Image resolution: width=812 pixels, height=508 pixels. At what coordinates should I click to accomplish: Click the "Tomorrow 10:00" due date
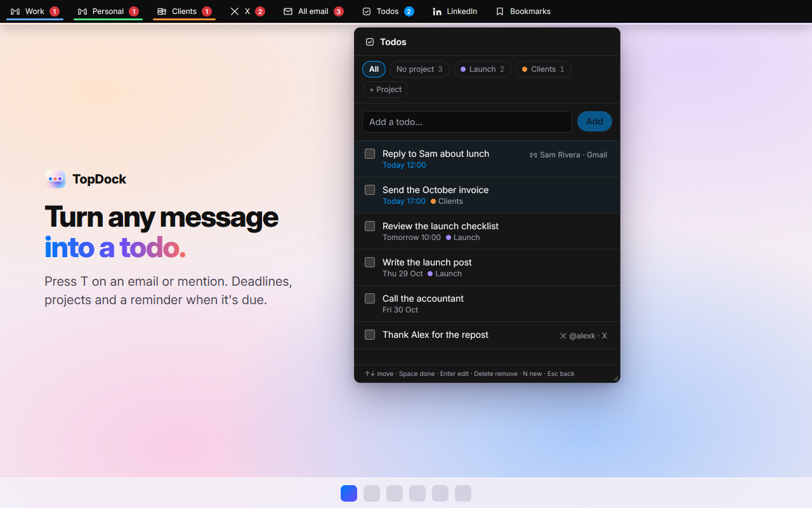[412, 237]
